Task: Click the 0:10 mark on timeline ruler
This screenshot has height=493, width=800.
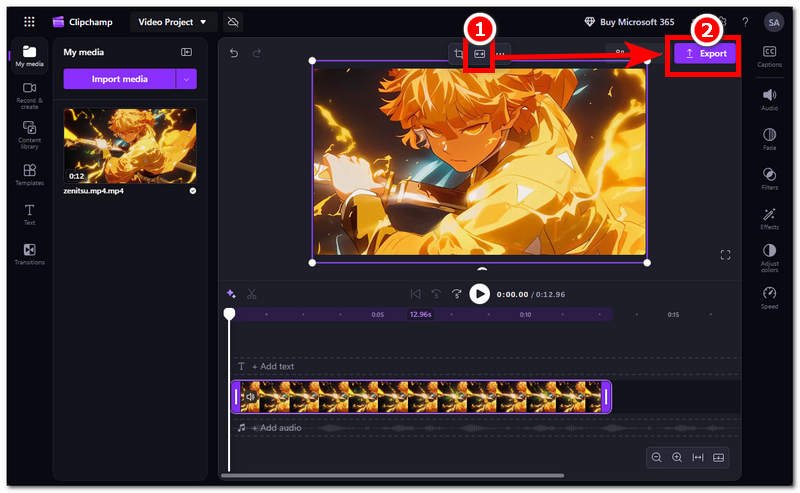Action: click(526, 314)
